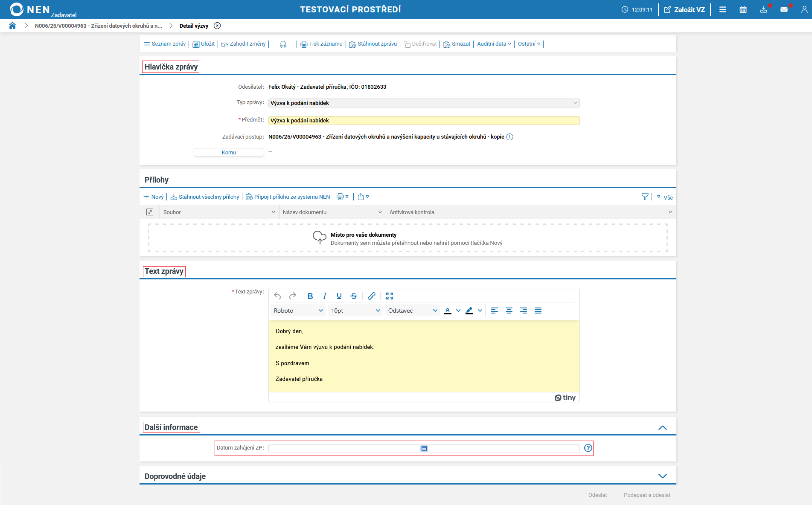Toggle fullscreen mode in the editor
The width and height of the screenshot is (812, 505).
(x=390, y=296)
